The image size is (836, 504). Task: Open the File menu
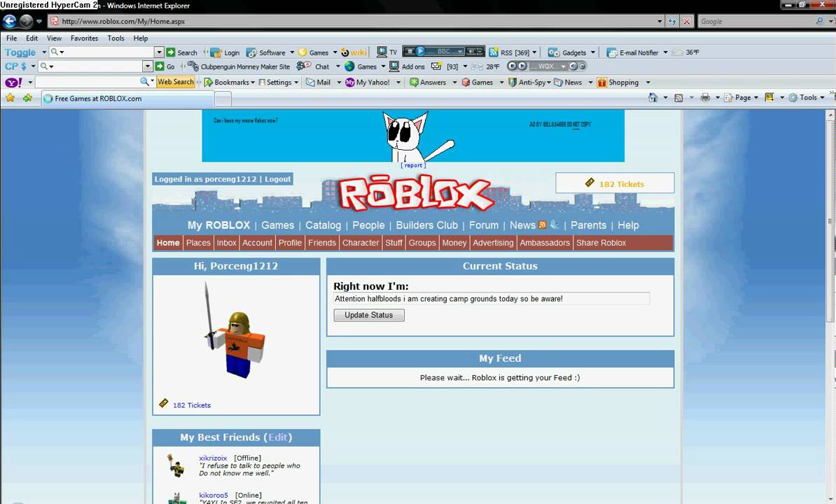(12, 38)
